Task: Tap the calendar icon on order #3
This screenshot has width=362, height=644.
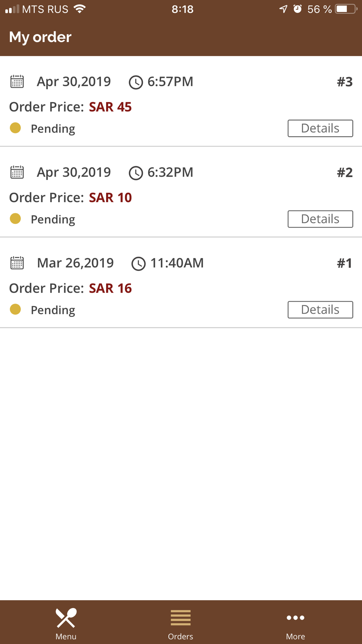Action: 17,82
